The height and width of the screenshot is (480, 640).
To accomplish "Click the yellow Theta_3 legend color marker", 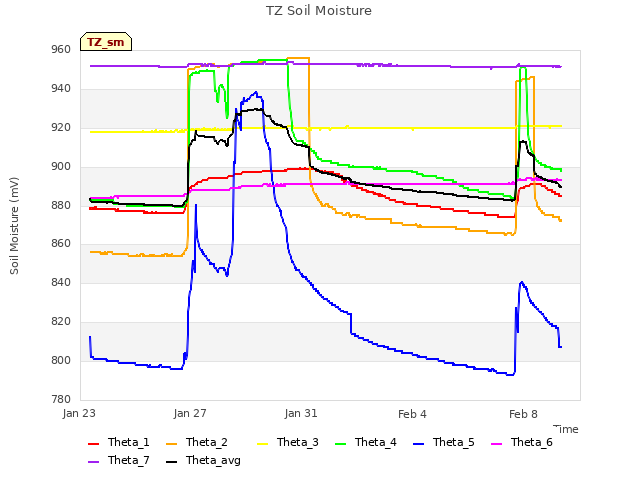I will 263,444.
